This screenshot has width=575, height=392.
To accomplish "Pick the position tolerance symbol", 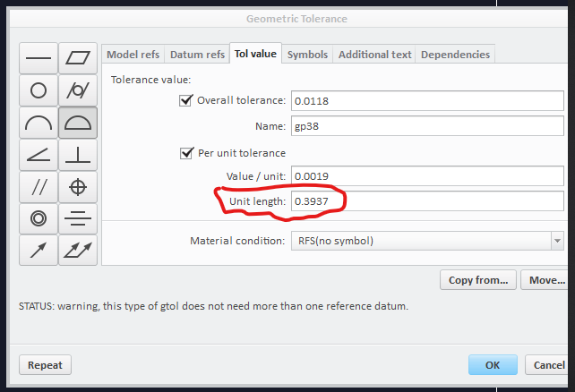I will coord(78,186).
